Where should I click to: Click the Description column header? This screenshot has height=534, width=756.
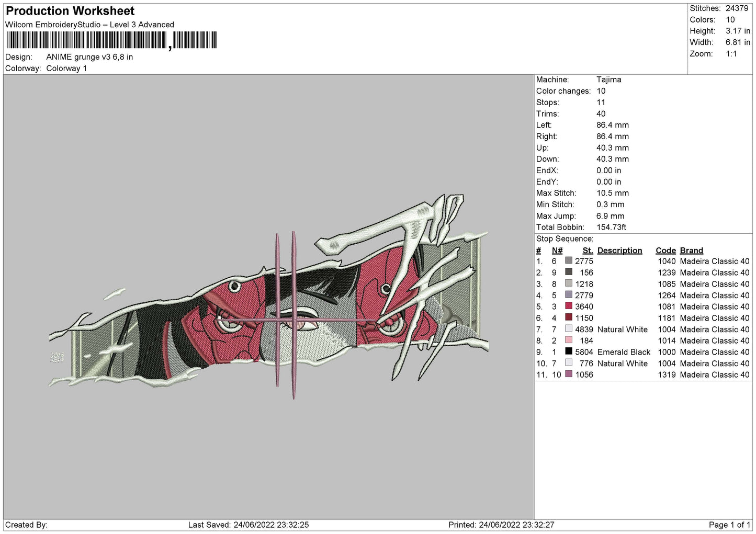(x=619, y=251)
